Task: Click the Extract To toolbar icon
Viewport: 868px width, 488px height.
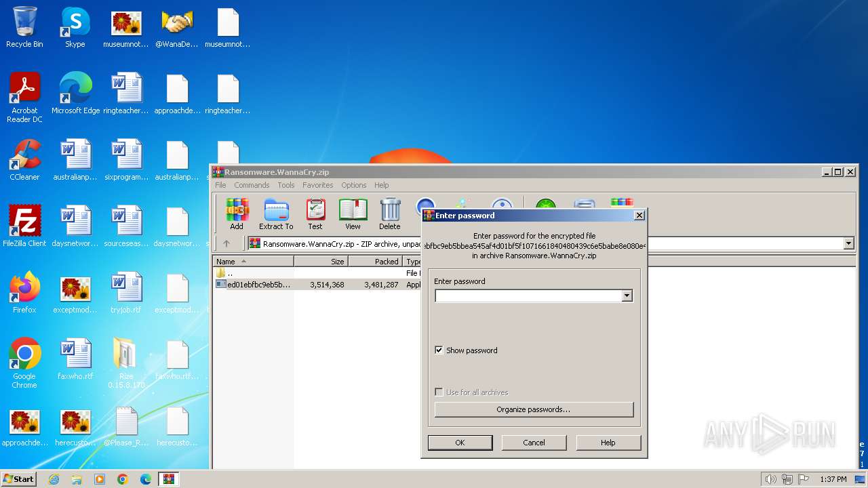Action: tap(276, 214)
